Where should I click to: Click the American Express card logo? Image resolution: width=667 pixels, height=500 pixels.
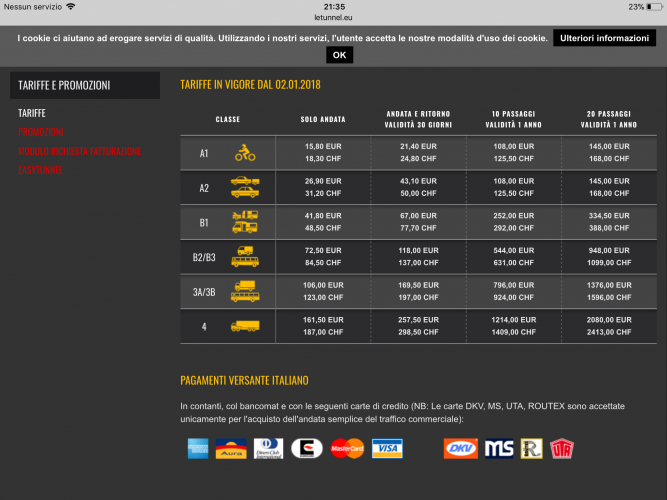[199, 449]
